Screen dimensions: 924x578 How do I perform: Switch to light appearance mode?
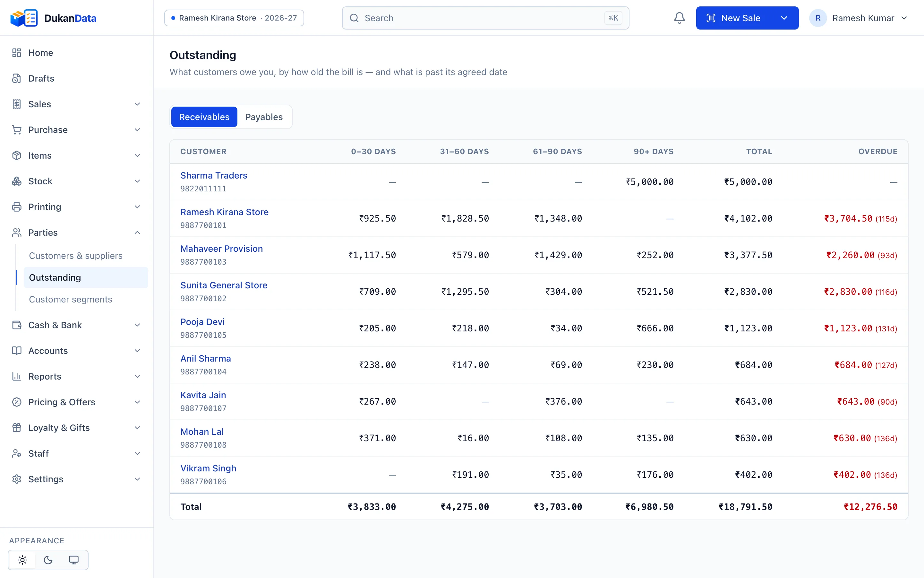tap(22, 560)
